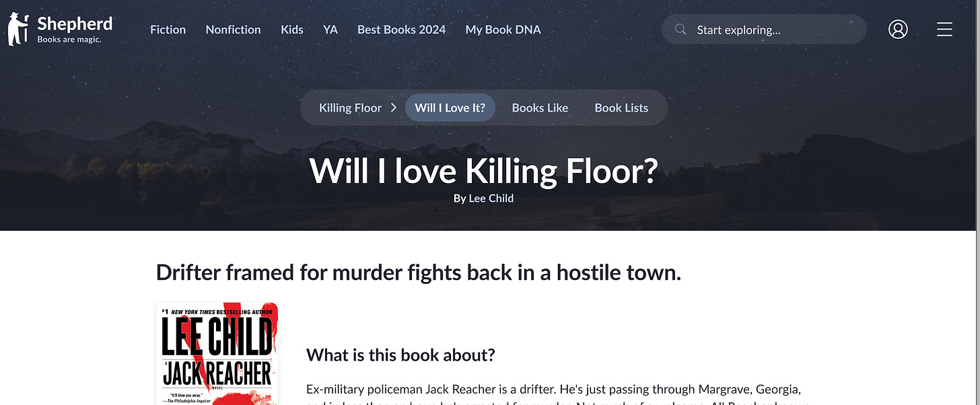
Task: Click the Start exploring search field
Action: coord(764,30)
